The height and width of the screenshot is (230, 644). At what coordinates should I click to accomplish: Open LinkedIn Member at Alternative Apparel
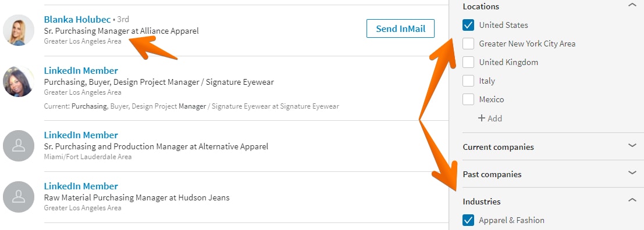click(x=81, y=135)
